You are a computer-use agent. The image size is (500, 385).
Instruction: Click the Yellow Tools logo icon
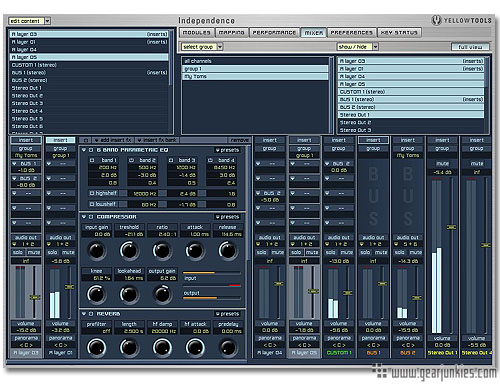pyautogui.click(x=436, y=20)
